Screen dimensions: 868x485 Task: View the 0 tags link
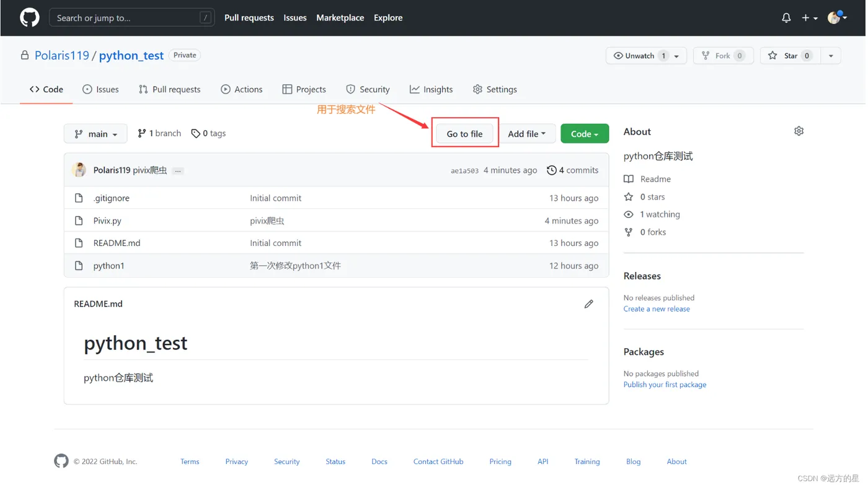coord(209,133)
